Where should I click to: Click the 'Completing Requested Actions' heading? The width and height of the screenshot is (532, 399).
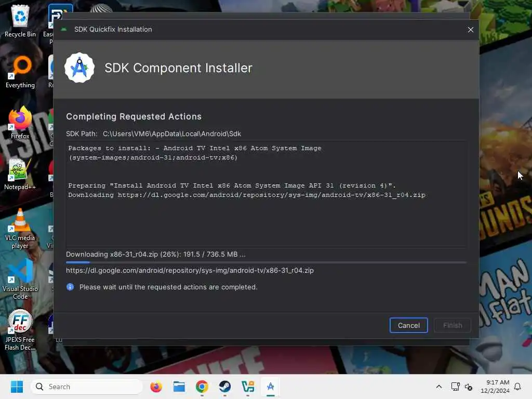coord(134,116)
